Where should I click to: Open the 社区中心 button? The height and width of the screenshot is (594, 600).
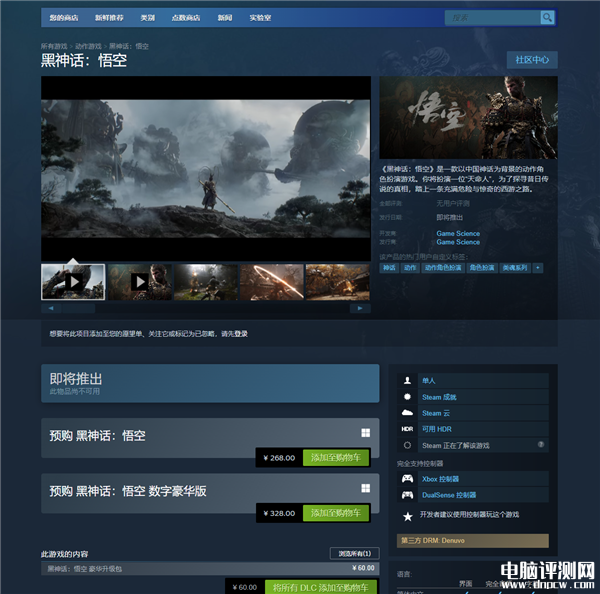point(532,60)
